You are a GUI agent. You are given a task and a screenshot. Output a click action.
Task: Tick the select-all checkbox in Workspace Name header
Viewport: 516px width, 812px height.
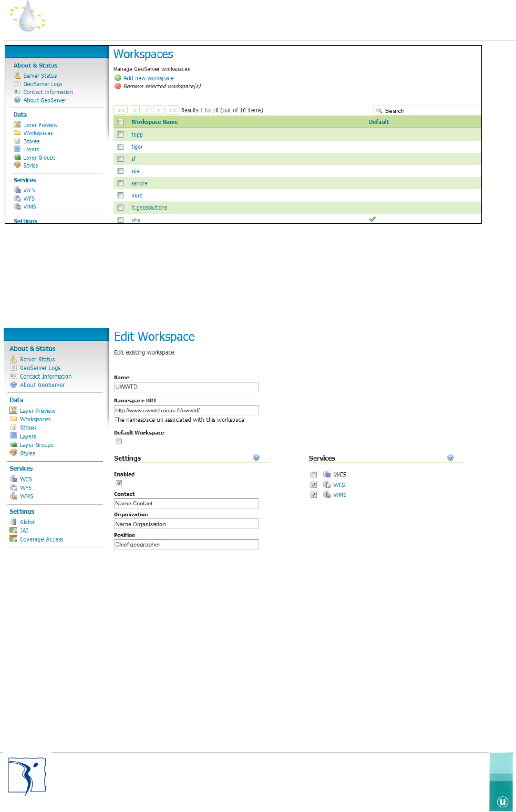coord(120,122)
